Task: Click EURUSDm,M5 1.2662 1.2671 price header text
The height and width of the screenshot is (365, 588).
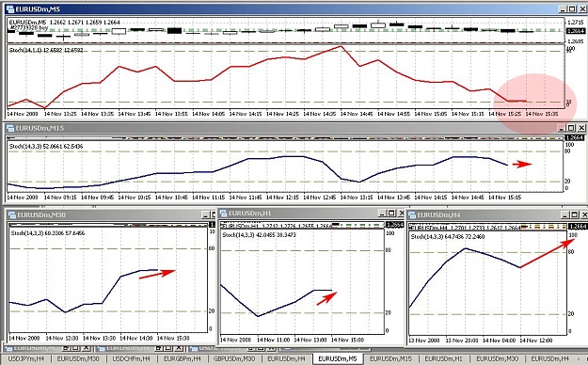Action: (x=65, y=23)
